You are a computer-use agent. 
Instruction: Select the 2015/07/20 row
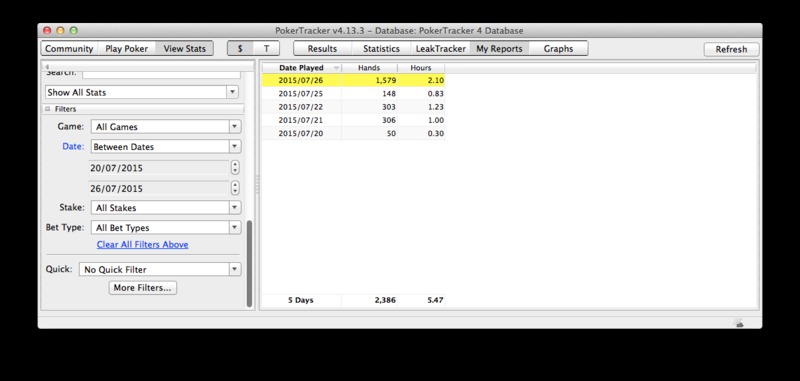pos(353,133)
